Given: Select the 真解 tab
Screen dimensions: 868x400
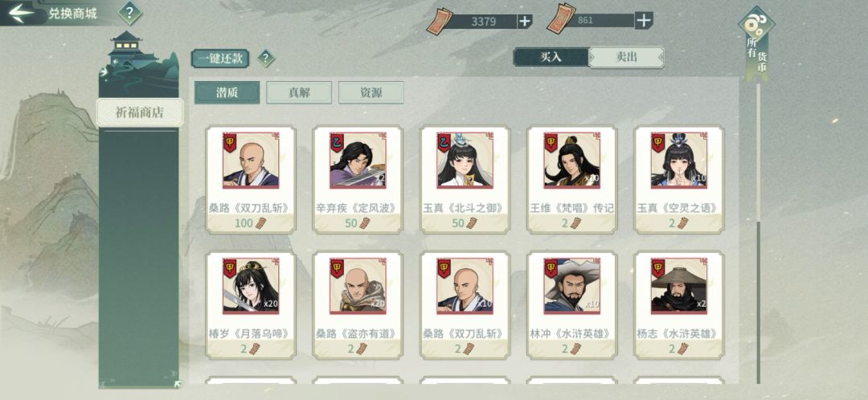Looking at the screenshot, I should 299,92.
